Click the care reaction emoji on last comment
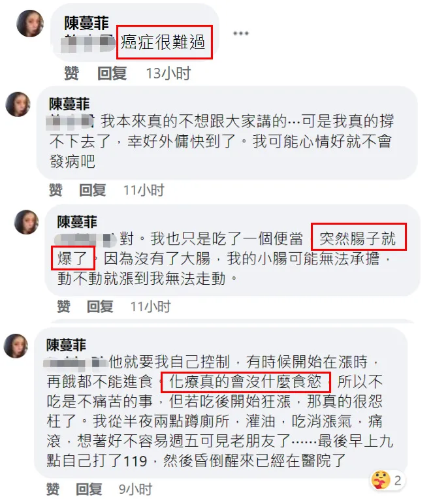448x499 pixels. tap(381, 480)
